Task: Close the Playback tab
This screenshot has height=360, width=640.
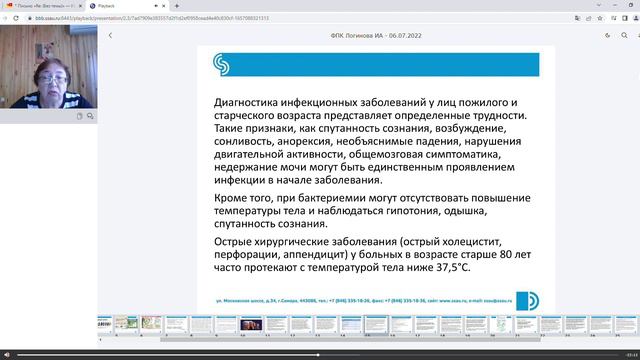Action: point(164,6)
